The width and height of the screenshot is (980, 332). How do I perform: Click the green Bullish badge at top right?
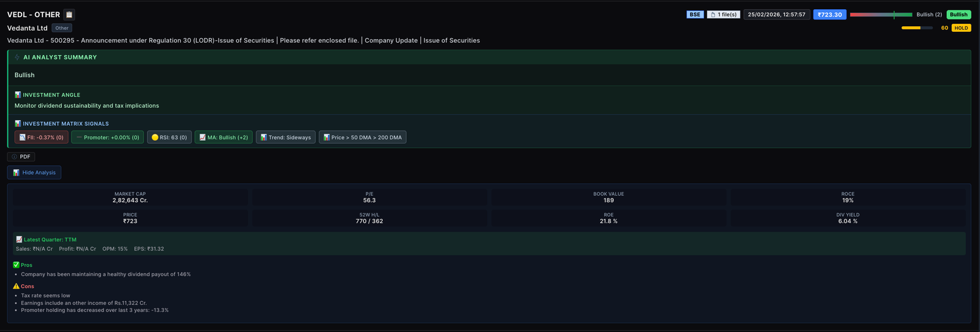tap(959, 15)
